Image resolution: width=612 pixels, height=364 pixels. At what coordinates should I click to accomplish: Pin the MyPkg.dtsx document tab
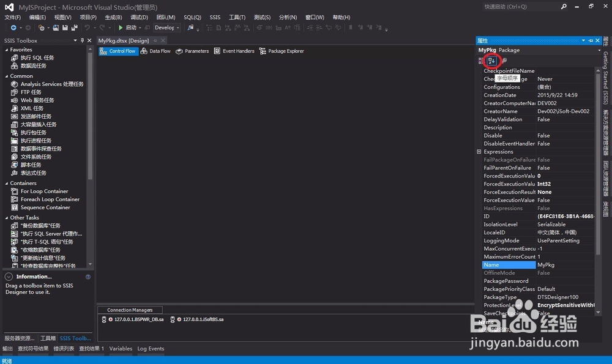point(155,40)
